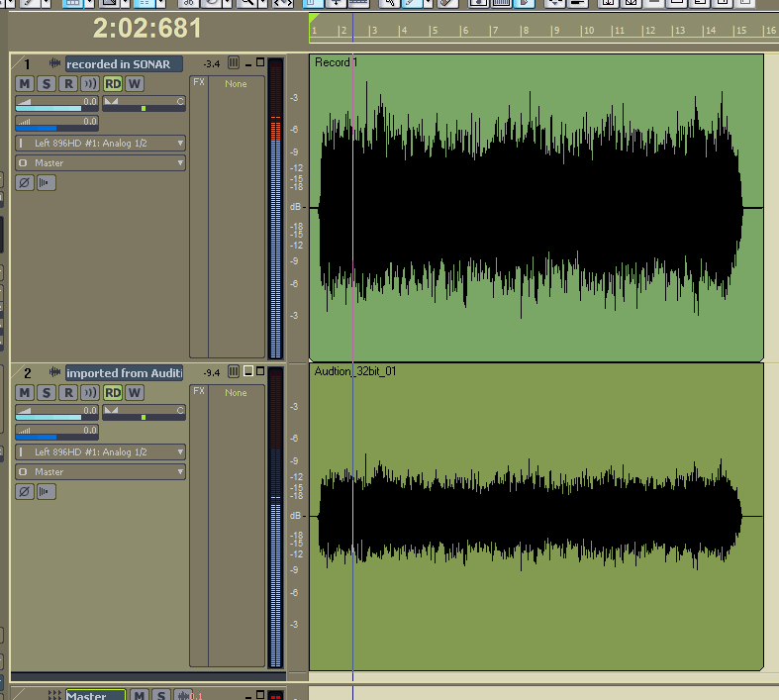This screenshot has height=700, width=779.
Task: Click the track 2 name field
Action: tap(124, 373)
